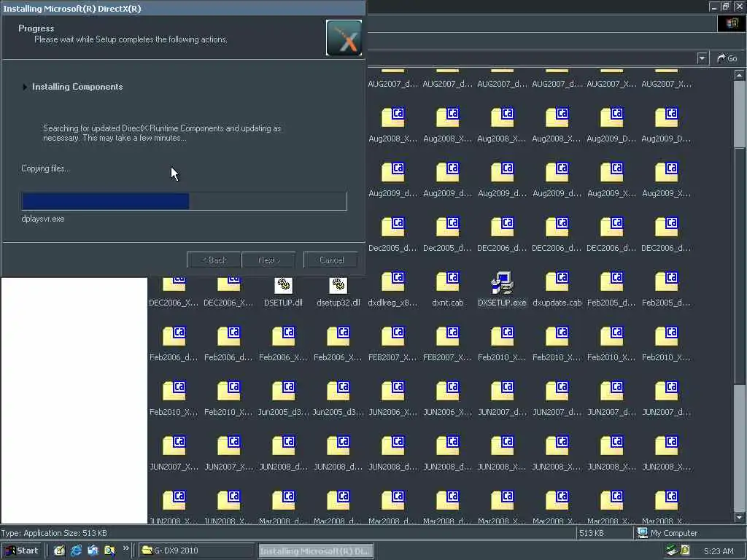Restore down the Explorer window
This screenshot has width=747, height=560.
[x=725, y=7]
